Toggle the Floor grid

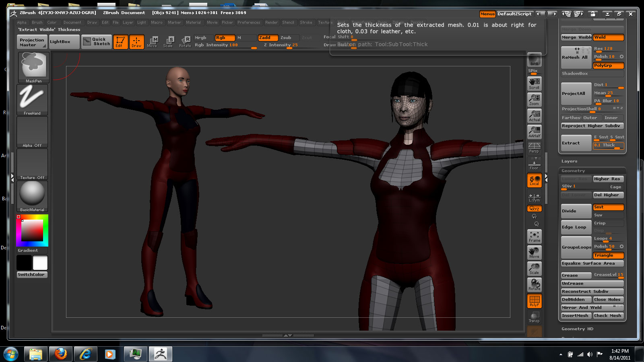534,164
